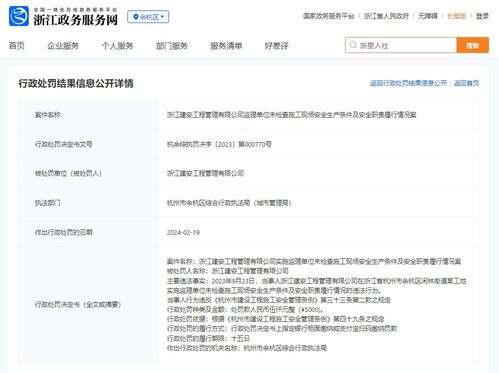This screenshot has height=373, width=499.
Task: Select the 处罚款人民币伍仟元整 penalty amount line
Action: 245,309
